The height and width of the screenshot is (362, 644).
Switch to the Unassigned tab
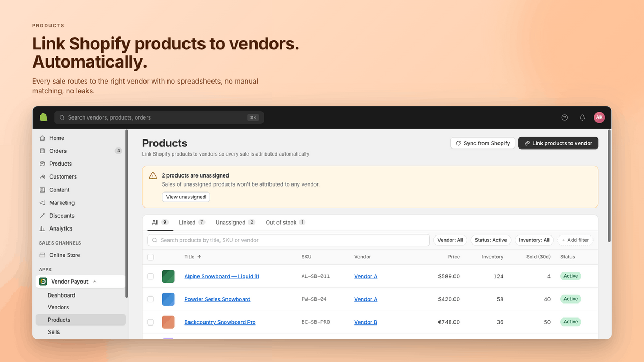click(236, 223)
